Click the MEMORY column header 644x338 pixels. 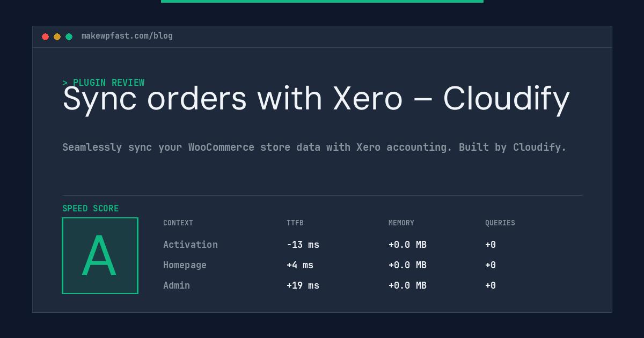pos(401,223)
